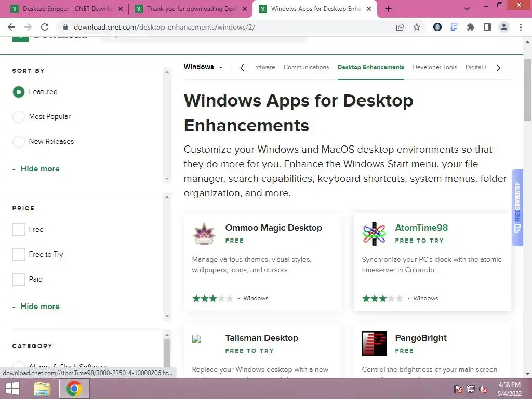Open the Ommoo Magic Desktop link
This screenshot has height=399, width=532.
point(273,228)
